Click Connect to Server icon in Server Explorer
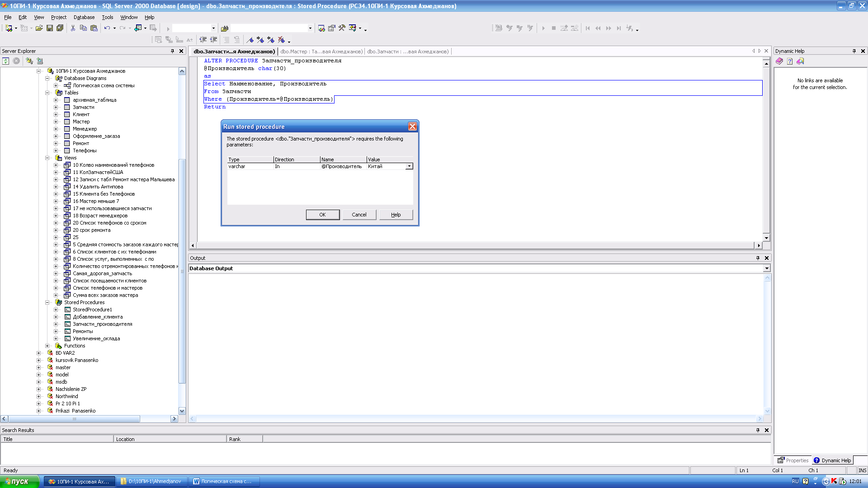The width and height of the screenshot is (868, 488). point(40,61)
